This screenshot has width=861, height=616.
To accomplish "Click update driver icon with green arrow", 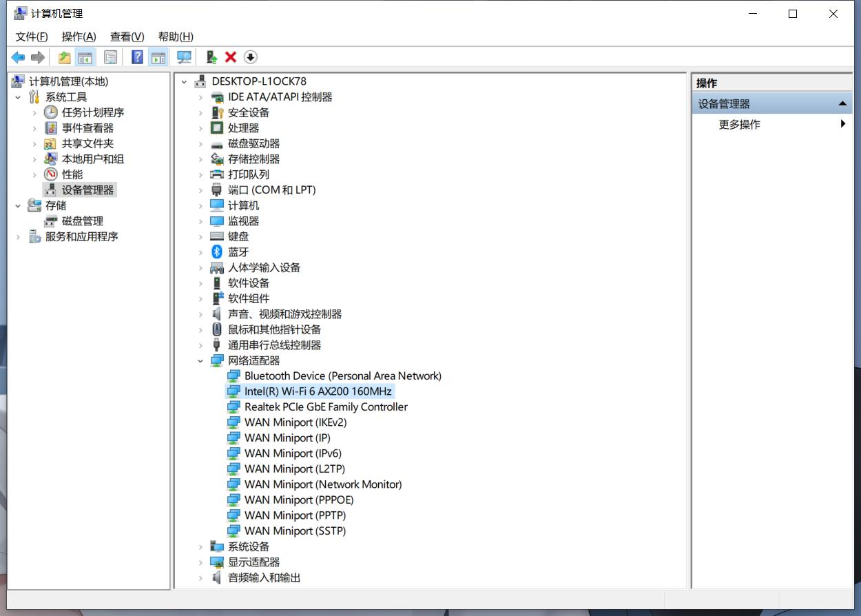I will [x=211, y=57].
